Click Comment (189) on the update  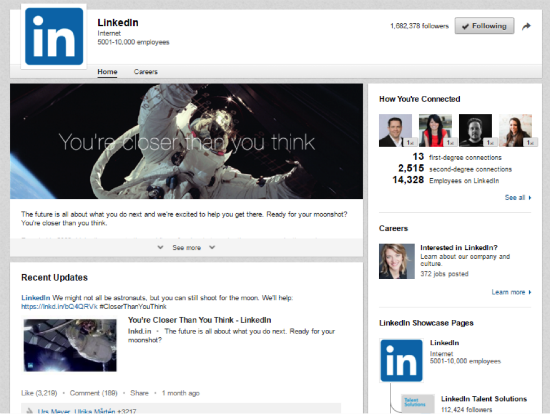(94, 393)
